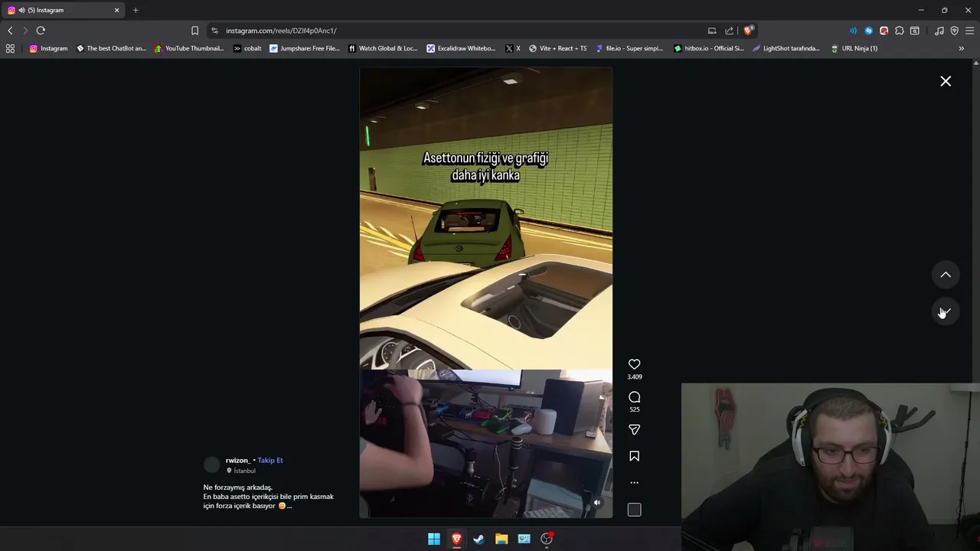Open the apps grid in bookmarks bar

tap(10, 48)
